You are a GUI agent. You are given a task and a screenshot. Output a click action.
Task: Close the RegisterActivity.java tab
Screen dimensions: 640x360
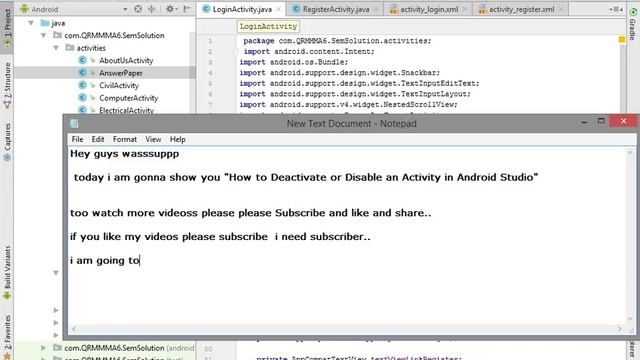pyautogui.click(x=376, y=9)
